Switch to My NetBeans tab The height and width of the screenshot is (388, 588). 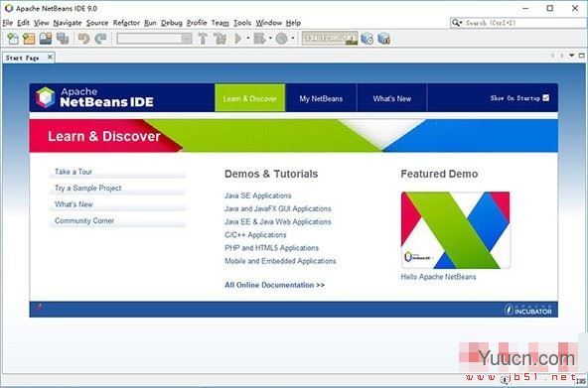321,98
